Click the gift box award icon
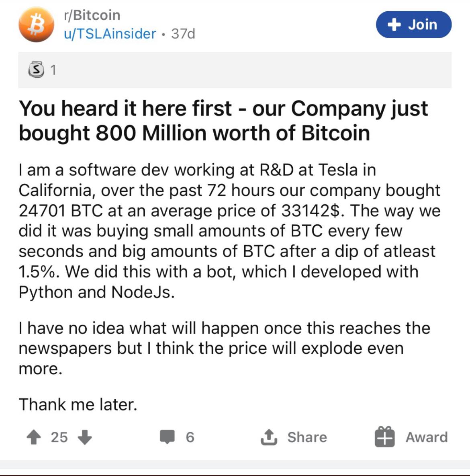 coord(384,437)
